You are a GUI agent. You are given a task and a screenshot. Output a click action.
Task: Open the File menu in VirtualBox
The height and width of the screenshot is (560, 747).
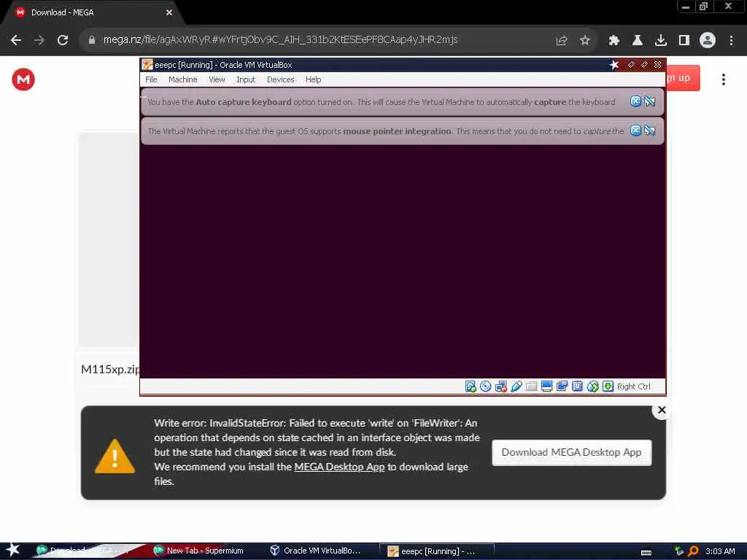tap(151, 79)
